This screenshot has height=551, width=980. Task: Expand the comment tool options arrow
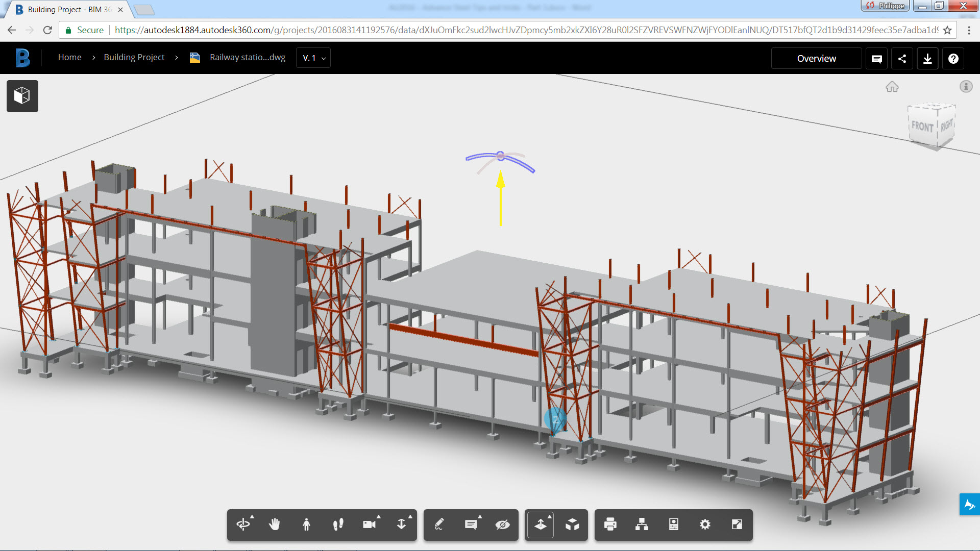(x=480, y=517)
